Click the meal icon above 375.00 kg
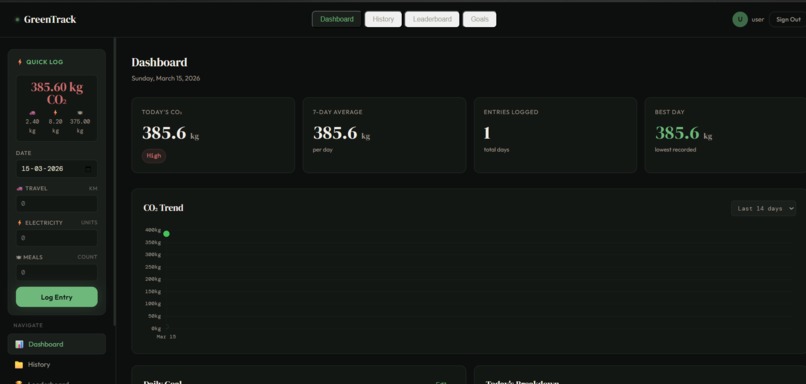 point(80,113)
